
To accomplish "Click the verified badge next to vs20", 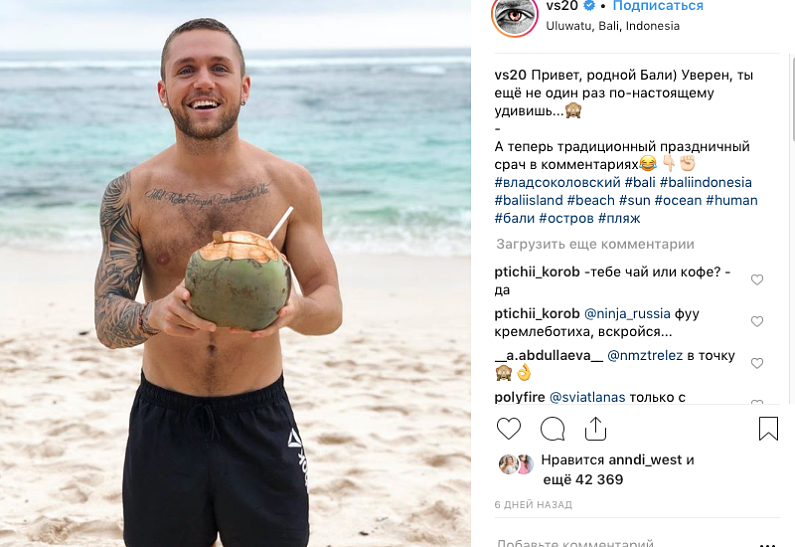I will click(589, 6).
